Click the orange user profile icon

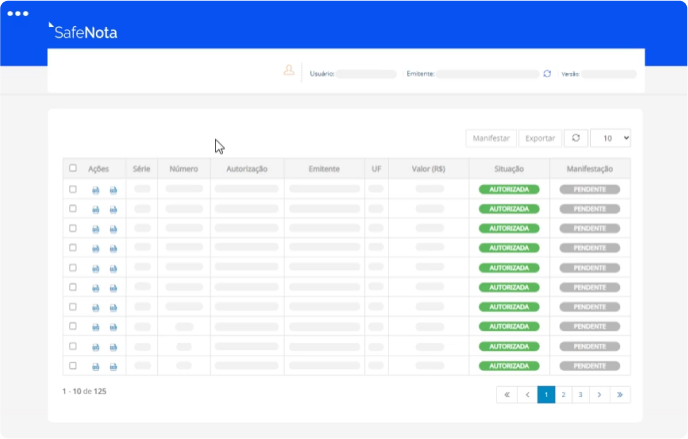[289, 72]
